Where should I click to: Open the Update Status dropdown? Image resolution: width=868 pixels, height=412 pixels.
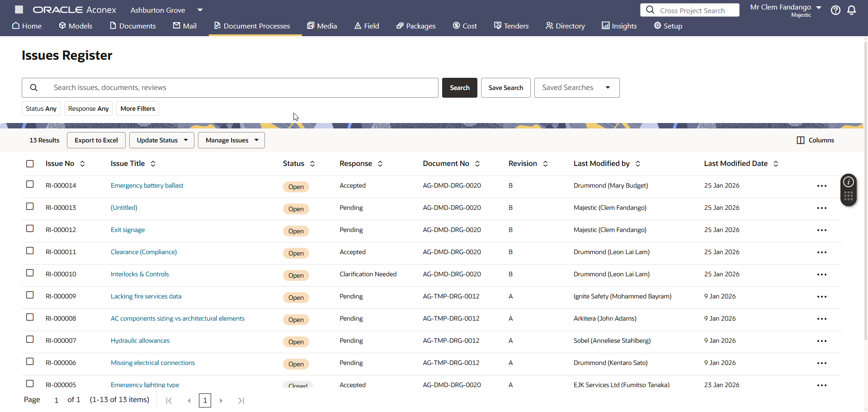pyautogui.click(x=162, y=140)
